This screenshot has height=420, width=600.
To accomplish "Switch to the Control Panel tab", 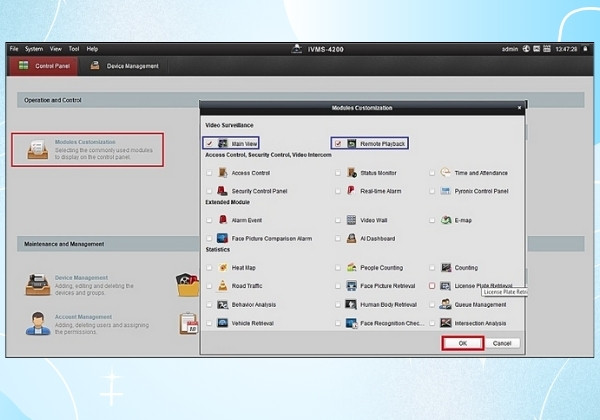I will pos(43,66).
